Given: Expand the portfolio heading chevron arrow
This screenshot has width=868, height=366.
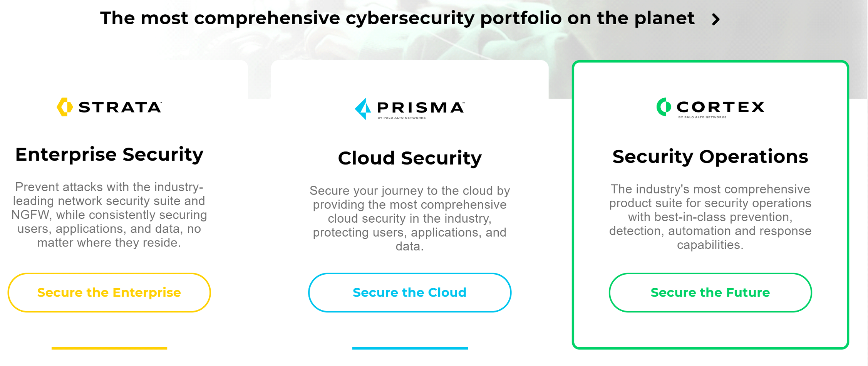Looking at the screenshot, I should [x=716, y=19].
